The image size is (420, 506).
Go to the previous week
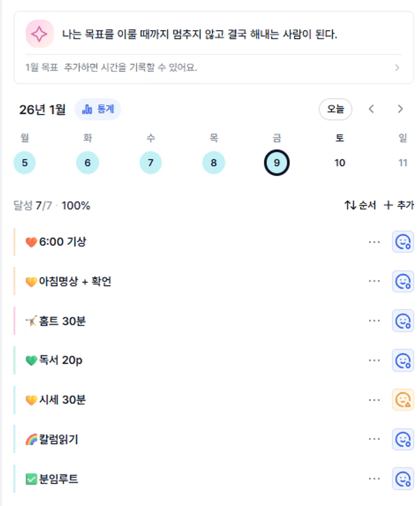(372, 109)
